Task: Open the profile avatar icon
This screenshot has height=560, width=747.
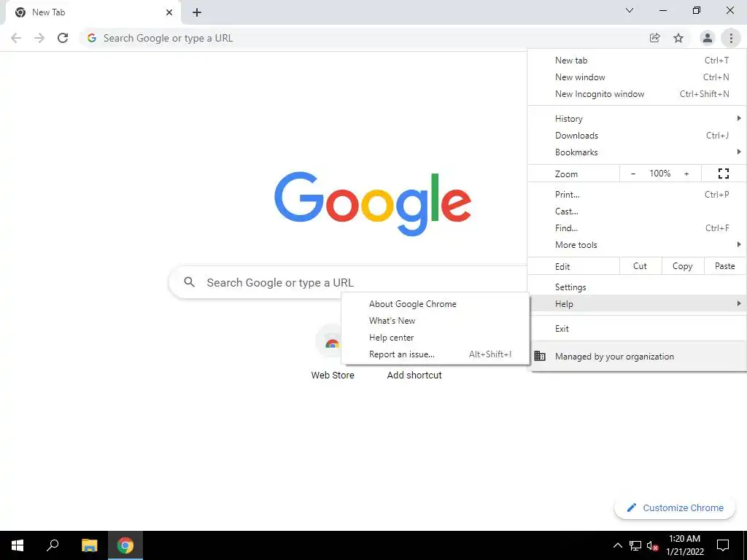Action: (x=708, y=38)
